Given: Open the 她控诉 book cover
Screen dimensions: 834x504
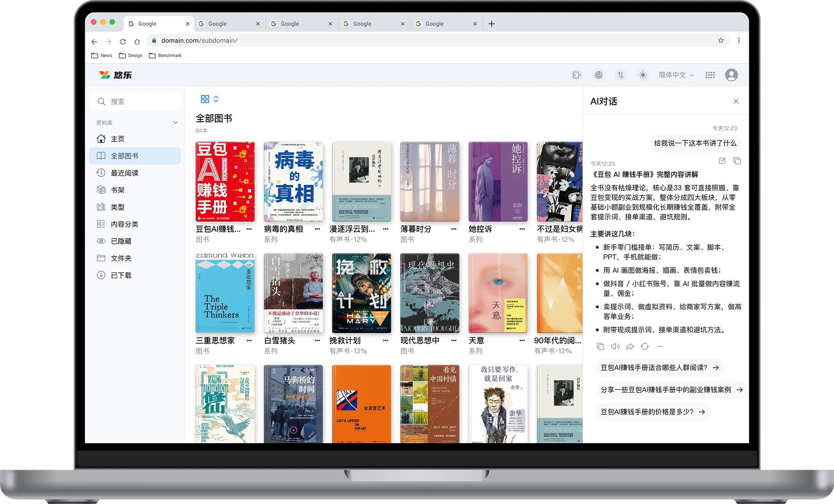Looking at the screenshot, I should pyautogui.click(x=498, y=182).
